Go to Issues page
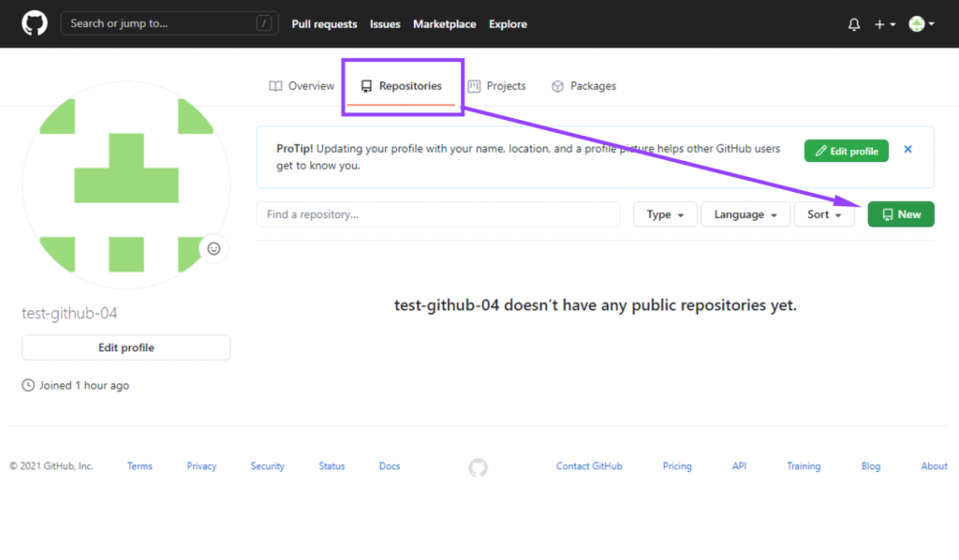Image resolution: width=959 pixels, height=560 pixels. pyautogui.click(x=385, y=23)
